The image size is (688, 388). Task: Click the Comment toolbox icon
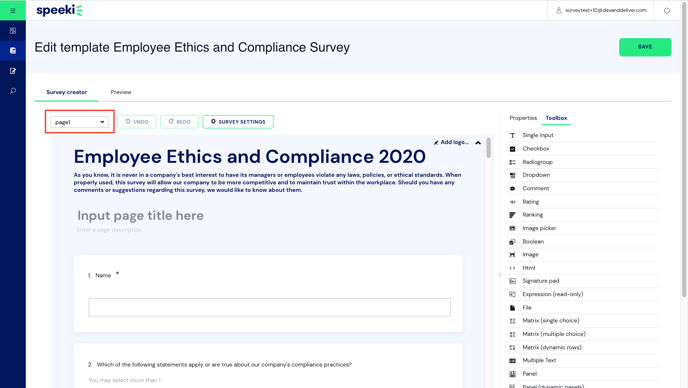pyautogui.click(x=512, y=188)
